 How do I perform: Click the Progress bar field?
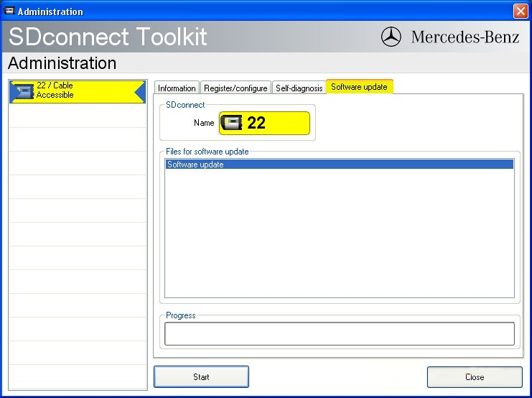(x=340, y=334)
